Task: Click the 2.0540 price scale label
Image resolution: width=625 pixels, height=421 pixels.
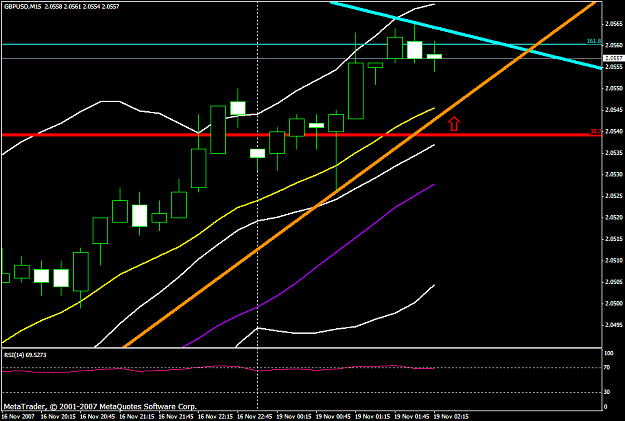Action: pyautogui.click(x=614, y=132)
